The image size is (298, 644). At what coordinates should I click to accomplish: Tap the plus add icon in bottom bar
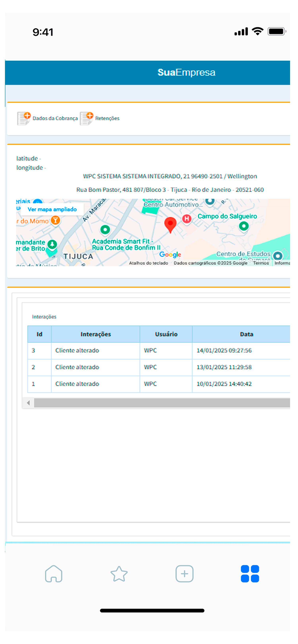(x=184, y=573)
